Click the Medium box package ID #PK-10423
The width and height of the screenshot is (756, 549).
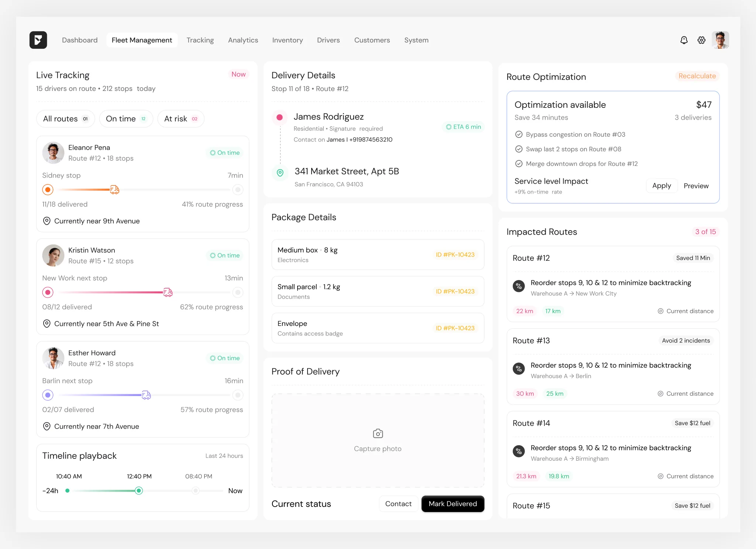(x=455, y=255)
